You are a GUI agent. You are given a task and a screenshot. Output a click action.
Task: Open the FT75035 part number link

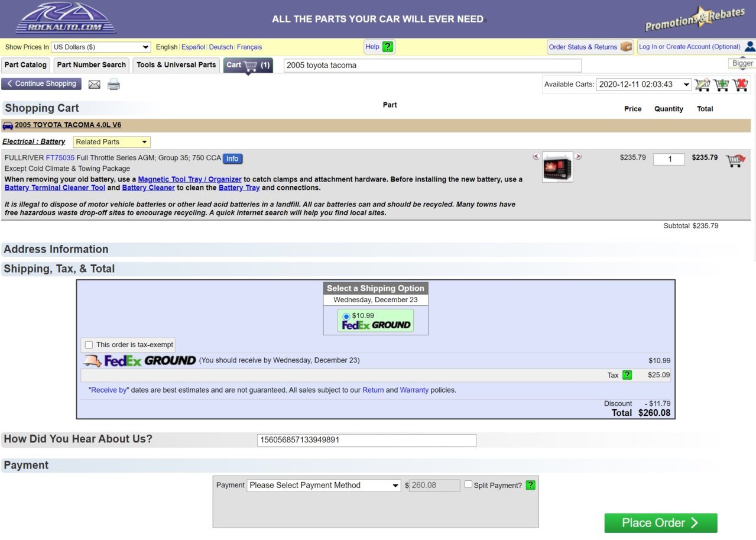click(x=60, y=158)
